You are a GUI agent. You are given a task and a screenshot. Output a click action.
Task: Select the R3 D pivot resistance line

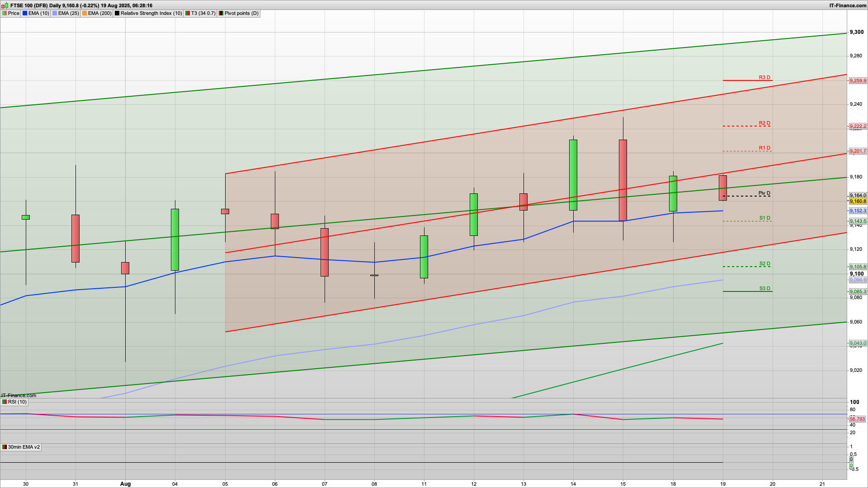point(747,80)
